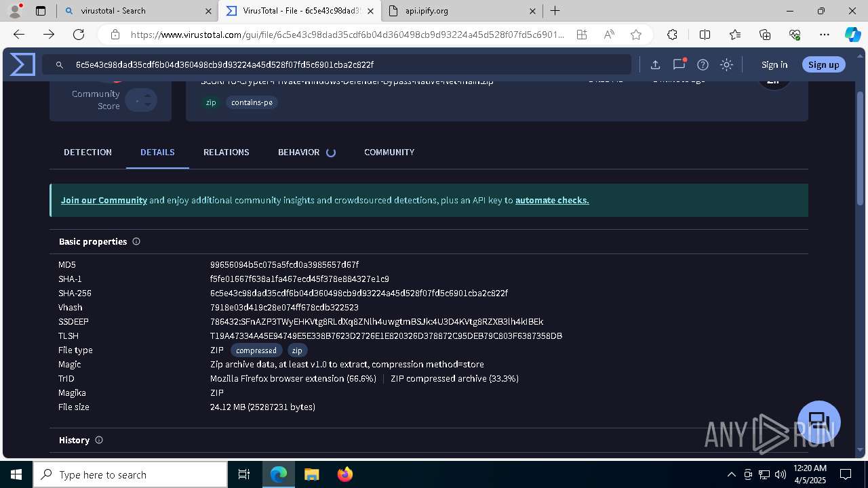Image resolution: width=868 pixels, height=488 pixels.
Task: Open the Windows notification center
Action: pos(846,474)
